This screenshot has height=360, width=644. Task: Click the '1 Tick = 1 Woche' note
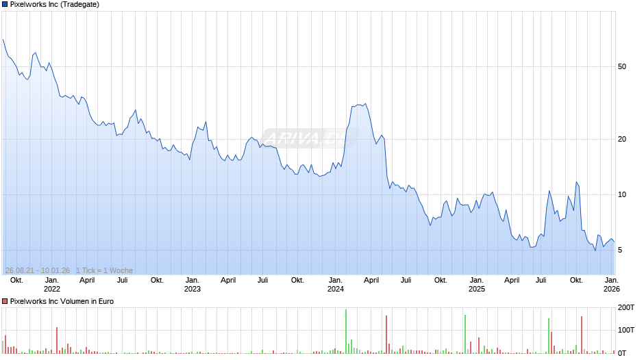[x=104, y=270]
